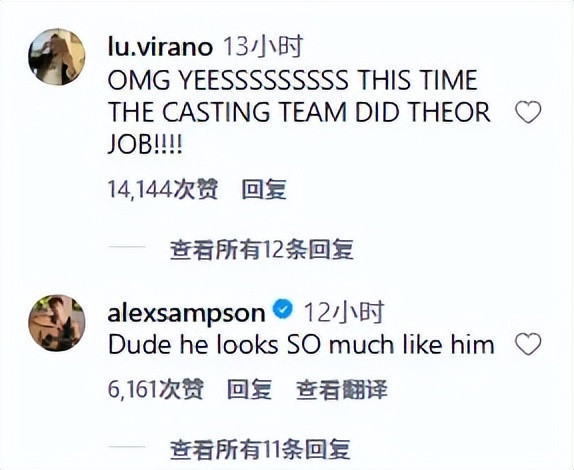574x470 pixels.
Task: Expand 查看所有12条回复 under lu.virano's comment
Action: [x=262, y=250]
